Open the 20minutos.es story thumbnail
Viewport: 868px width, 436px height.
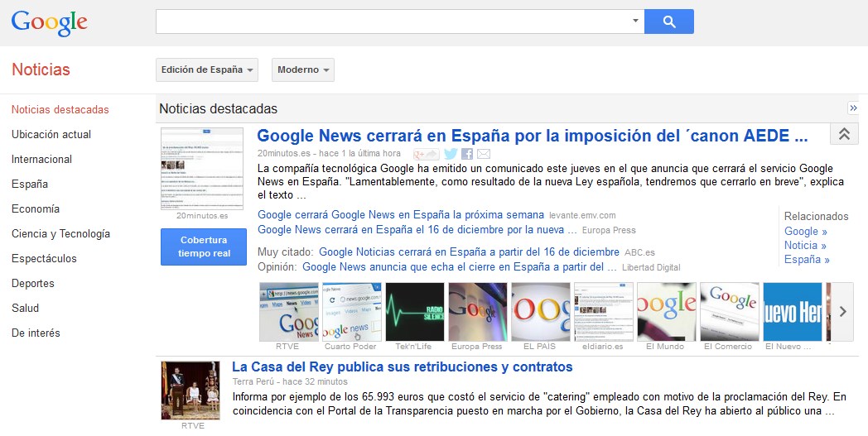pyautogui.click(x=202, y=169)
